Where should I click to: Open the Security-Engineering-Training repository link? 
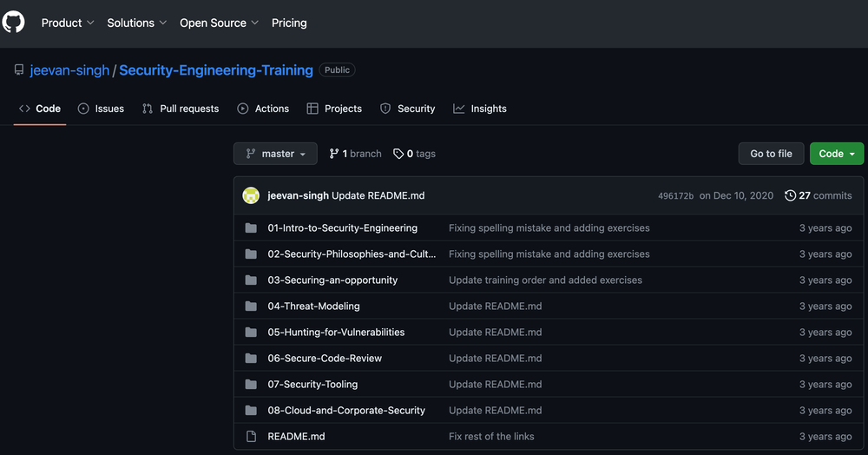(x=216, y=70)
